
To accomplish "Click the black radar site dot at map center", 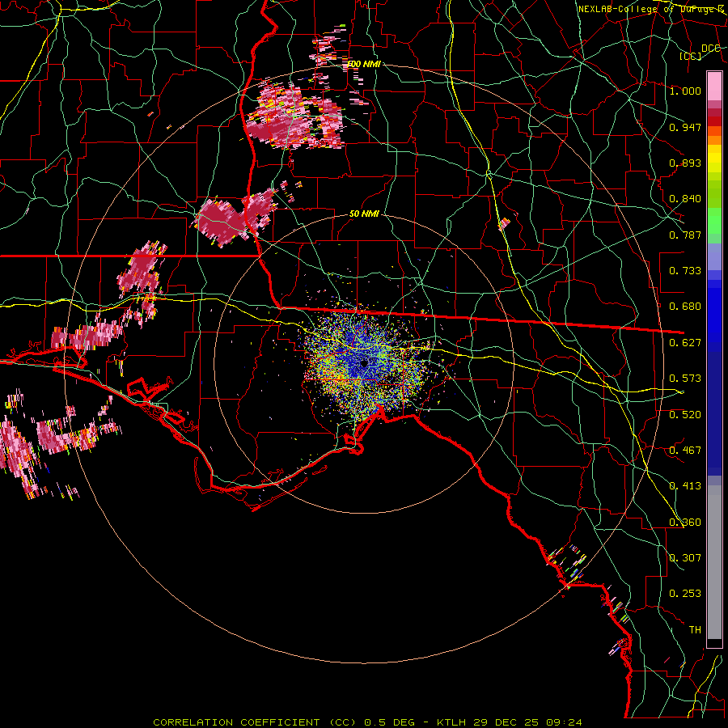I will [364, 363].
